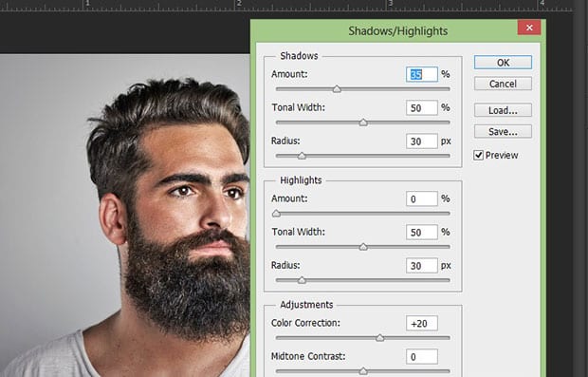Click the Shadows Amount input field

(421, 74)
